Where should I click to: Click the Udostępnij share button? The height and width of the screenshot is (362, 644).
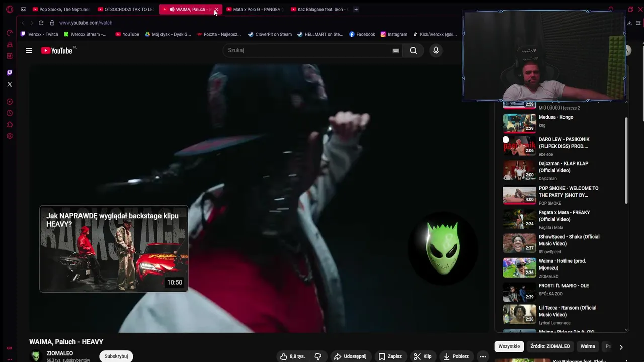350,356
